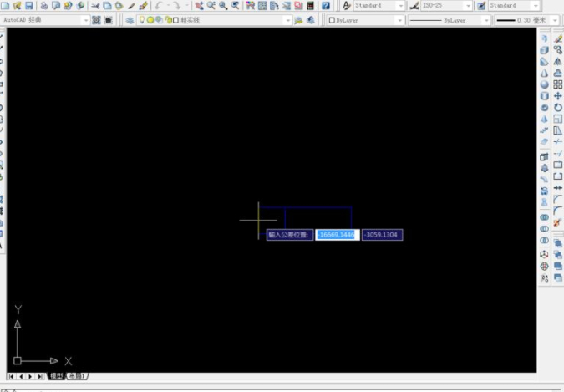This screenshot has width=564, height=392.
Task: Select the Cut scissors icon
Action: pyautogui.click(x=94, y=5)
